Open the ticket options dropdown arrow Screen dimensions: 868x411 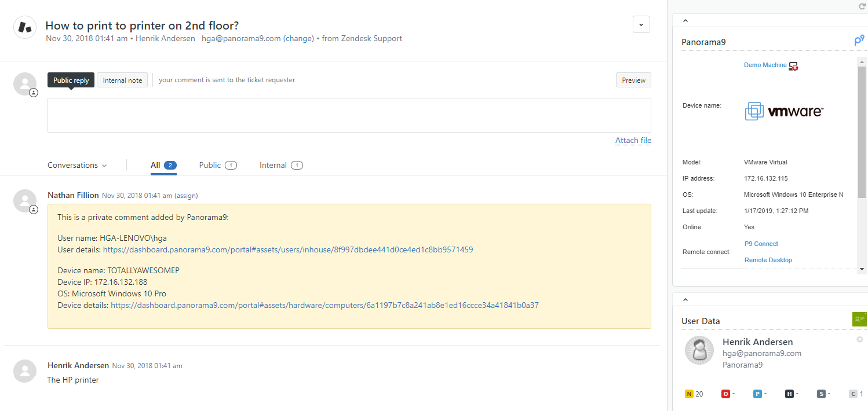click(x=641, y=24)
